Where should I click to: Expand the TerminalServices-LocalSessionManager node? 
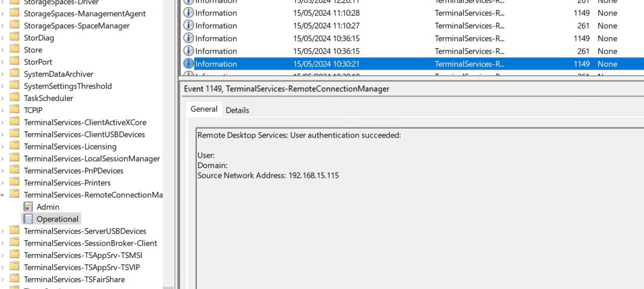3,158
